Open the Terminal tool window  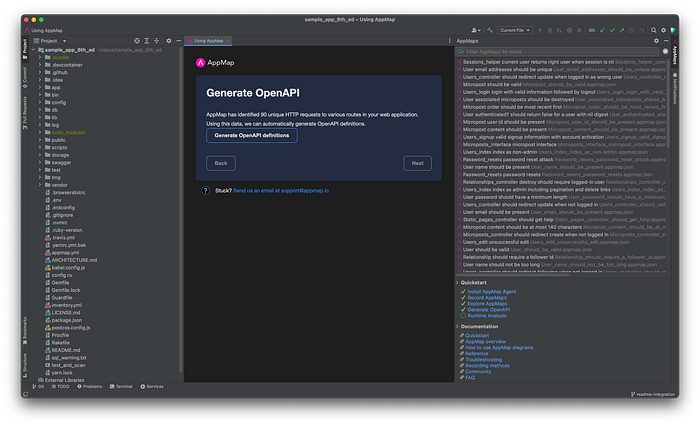point(121,387)
